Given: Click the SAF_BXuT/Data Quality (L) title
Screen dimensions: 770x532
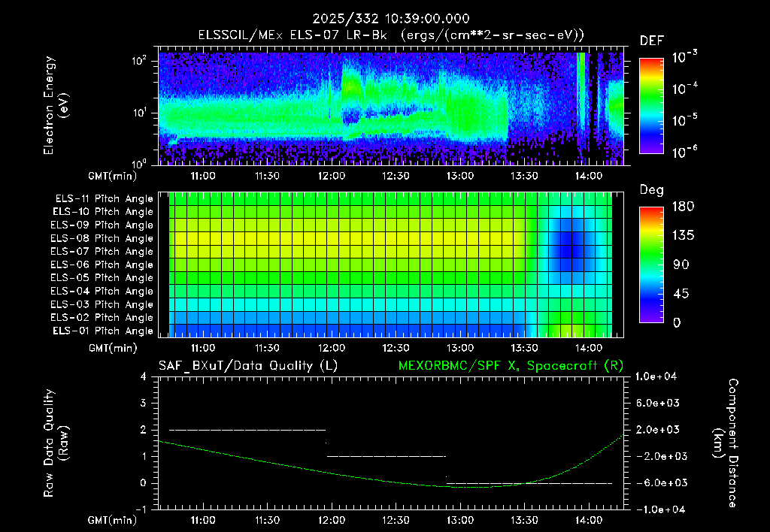Looking at the screenshot, I should (x=248, y=366).
